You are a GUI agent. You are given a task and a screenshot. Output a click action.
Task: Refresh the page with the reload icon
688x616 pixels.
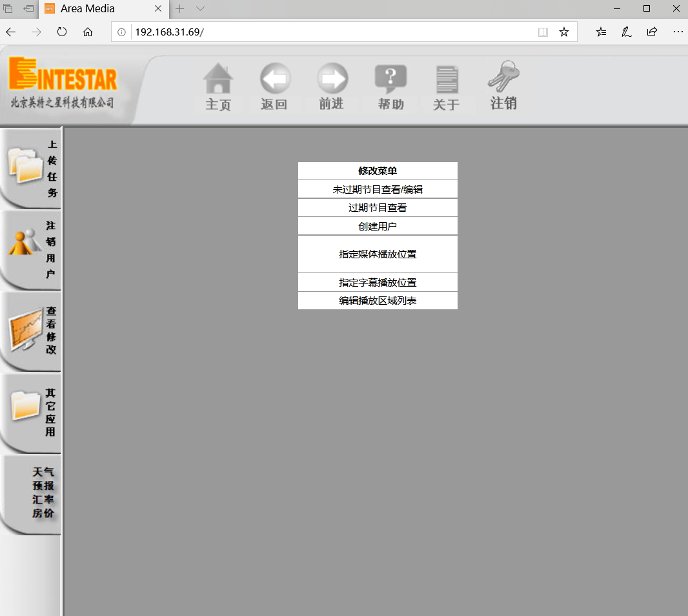[x=61, y=32]
